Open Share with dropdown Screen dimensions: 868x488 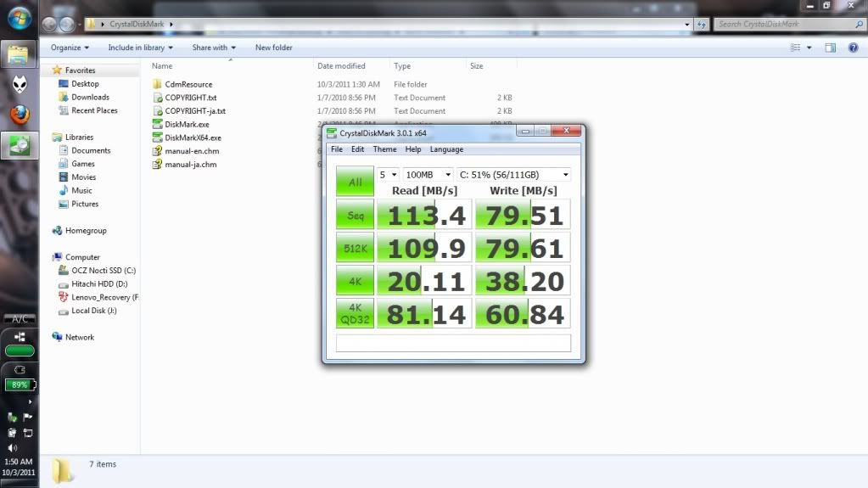(x=214, y=48)
